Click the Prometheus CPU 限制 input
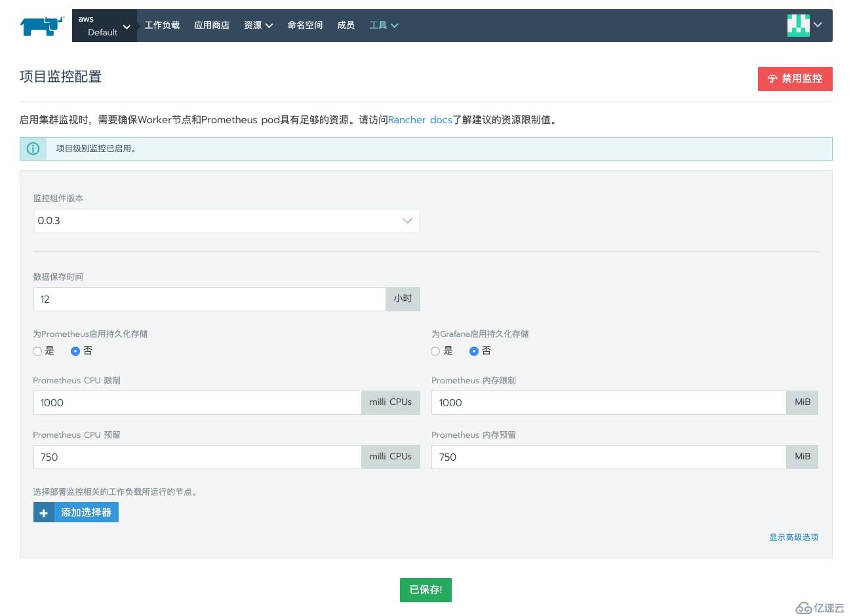 tap(197, 403)
